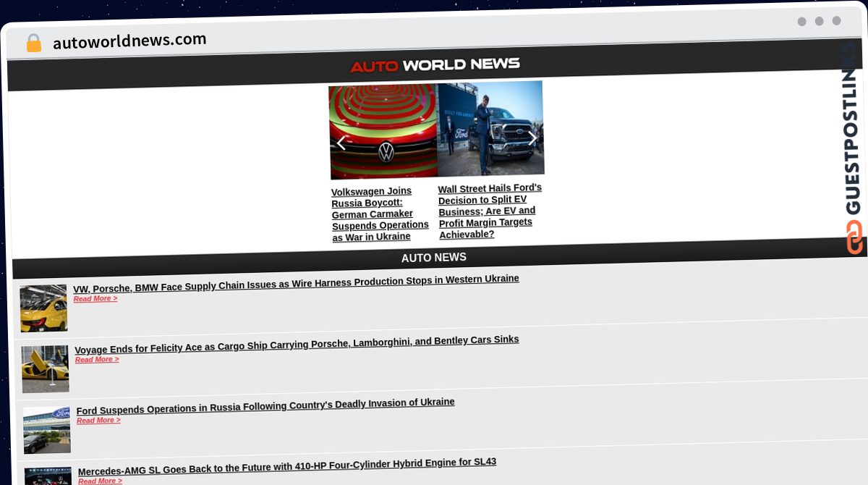Open Mercedes-AMG SL story thumbnail

click(48, 476)
